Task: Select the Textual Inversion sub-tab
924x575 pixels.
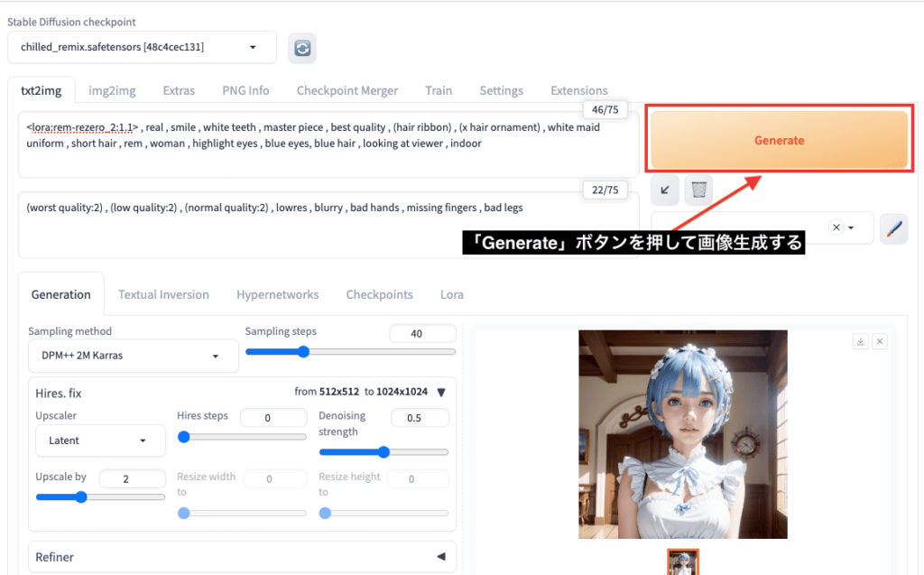Action: click(x=163, y=294)
